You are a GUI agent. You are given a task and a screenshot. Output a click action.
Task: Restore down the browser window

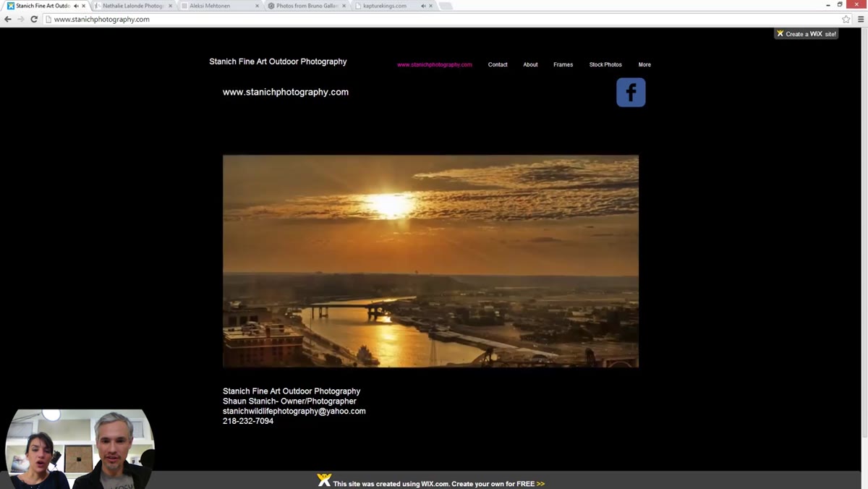point(840,4)
